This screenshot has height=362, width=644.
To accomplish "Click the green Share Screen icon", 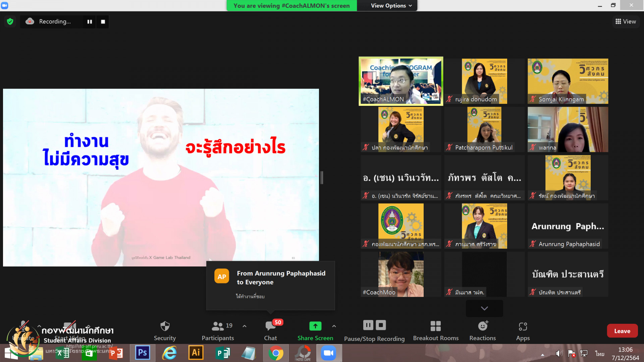I will pos(315,326).
